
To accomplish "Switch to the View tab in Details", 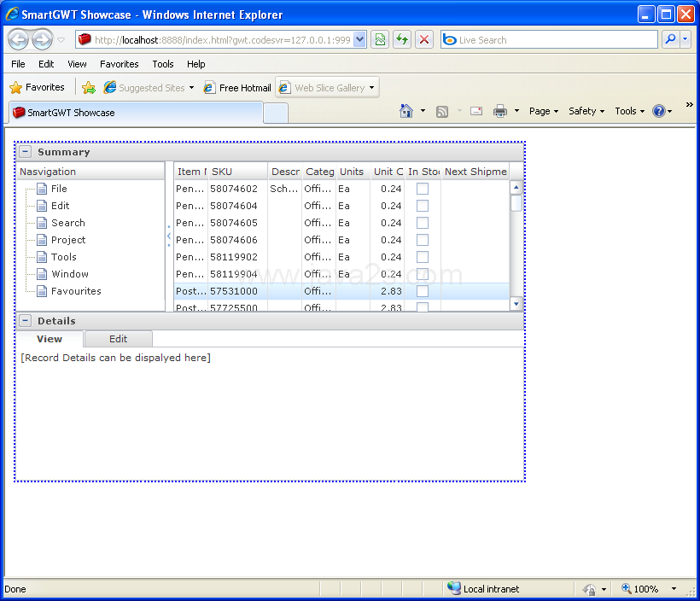I will pos(50,339).
